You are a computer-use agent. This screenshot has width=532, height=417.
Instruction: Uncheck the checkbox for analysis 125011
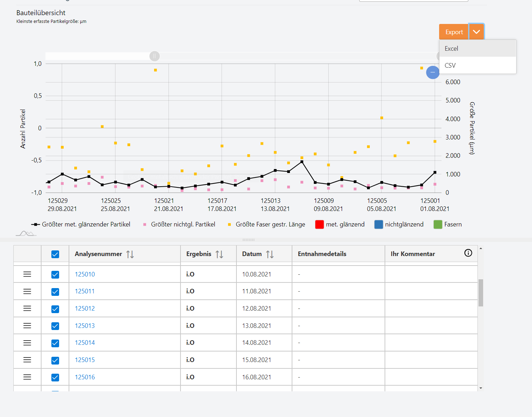55,292
